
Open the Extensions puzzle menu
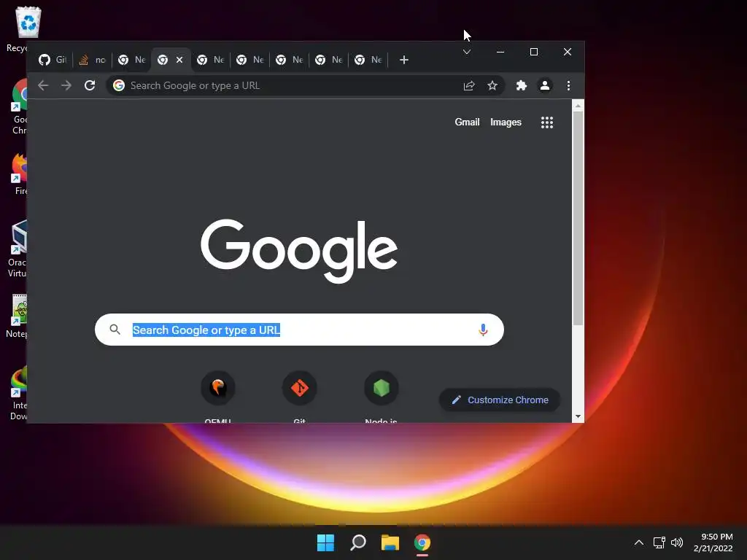coord(522,86)
